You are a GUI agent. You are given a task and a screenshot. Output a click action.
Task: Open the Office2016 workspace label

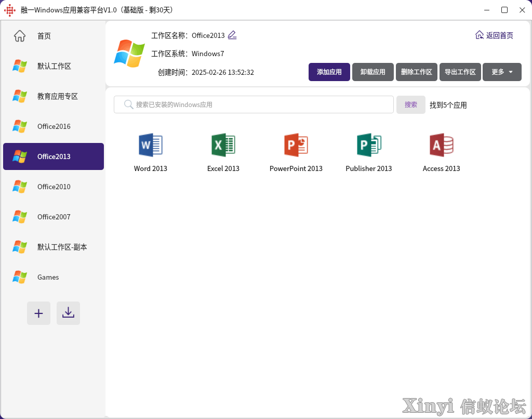[54, 126]
